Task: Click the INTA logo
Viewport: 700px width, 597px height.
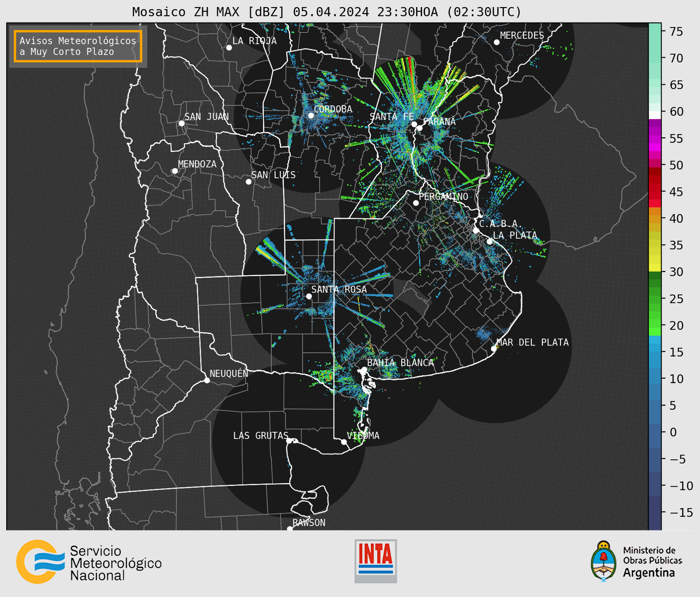Action: tap(376, 561)
